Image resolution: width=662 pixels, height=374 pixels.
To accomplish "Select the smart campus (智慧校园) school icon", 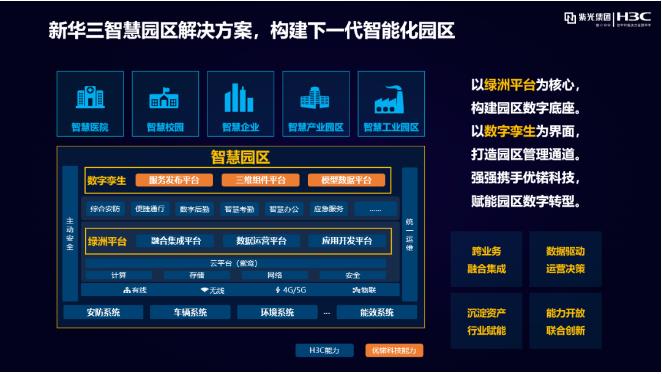I will point(164,98).
